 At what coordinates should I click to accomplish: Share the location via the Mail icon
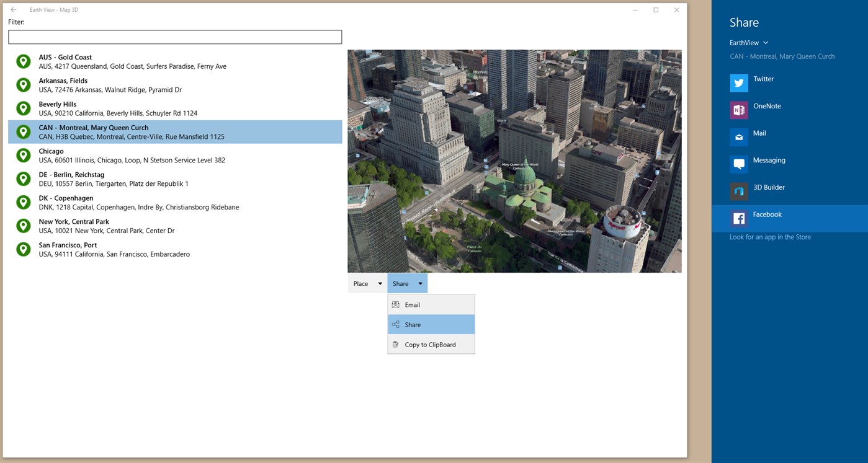click(738, 136)
